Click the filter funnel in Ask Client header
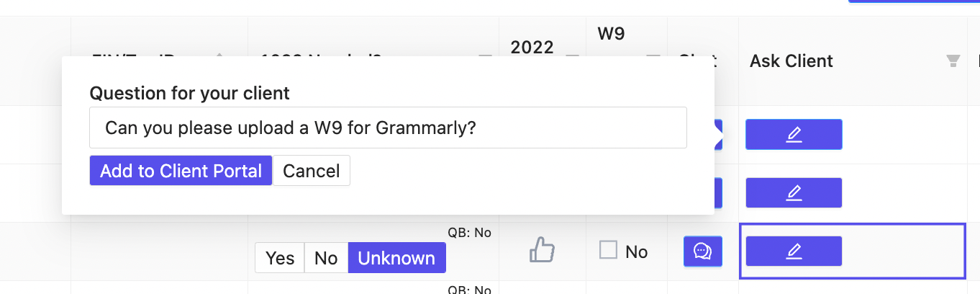Image resolution: width=980 pixels, height=294 pixels. [x=953, y=61]
